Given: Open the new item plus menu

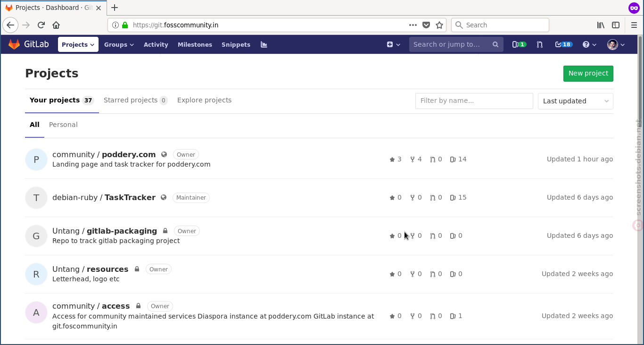Looking at the screenshot, I should tap(394, 44).
